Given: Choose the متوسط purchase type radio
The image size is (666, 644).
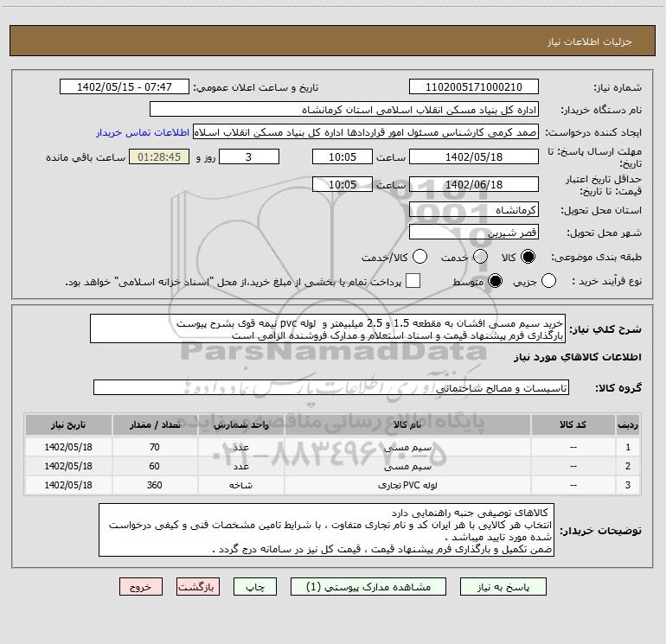Looking at the screenshot, I should coord(495,281).
